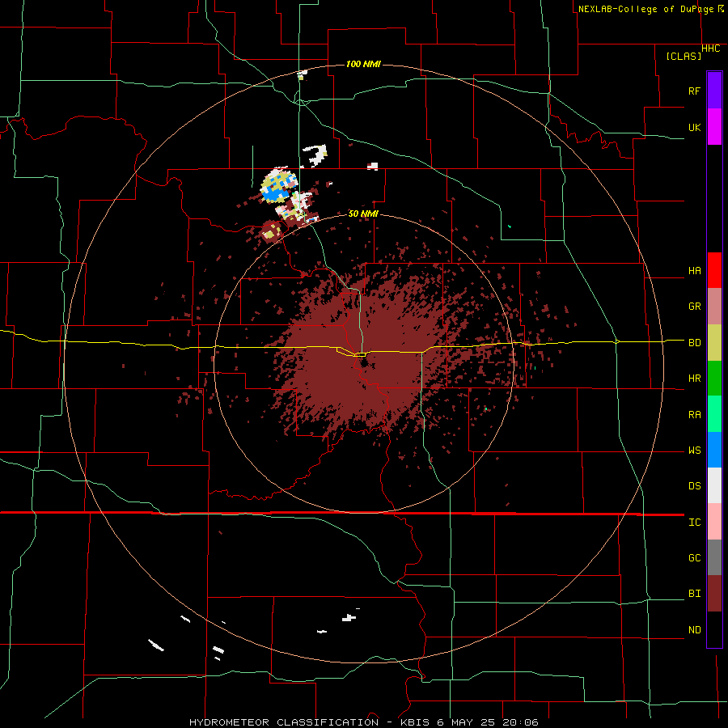This screenshot has height=728, width=728.
Task: Select the DS white legend swatch
Action: (714, 485)
